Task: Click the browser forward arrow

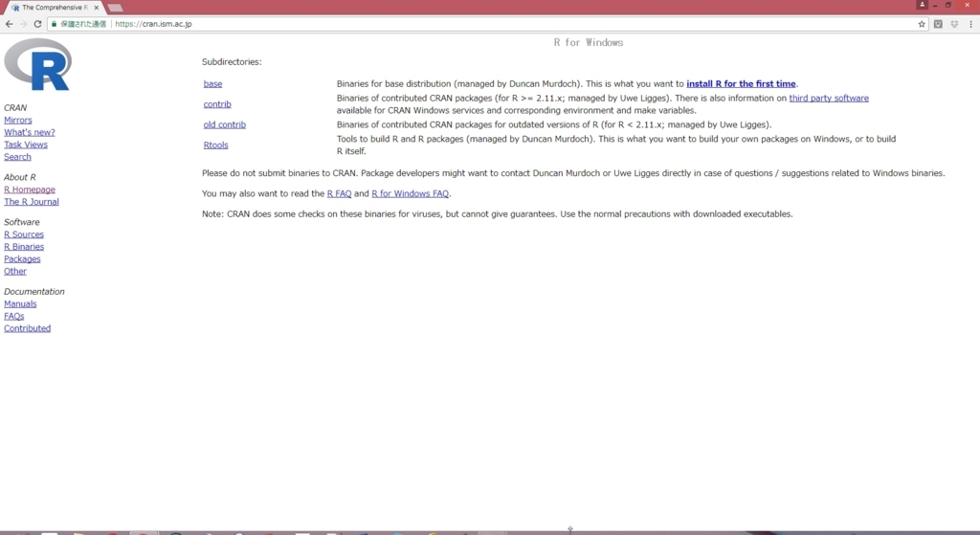Action: click(x=23, y=24)
